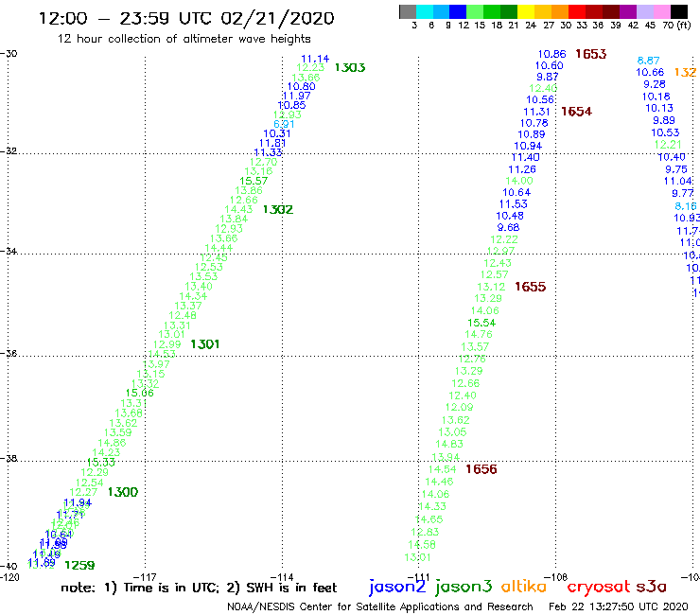This screenshot has width=700, height=615.
Task: Click the longitude axis label -108
Action: [x=556, y=577]
